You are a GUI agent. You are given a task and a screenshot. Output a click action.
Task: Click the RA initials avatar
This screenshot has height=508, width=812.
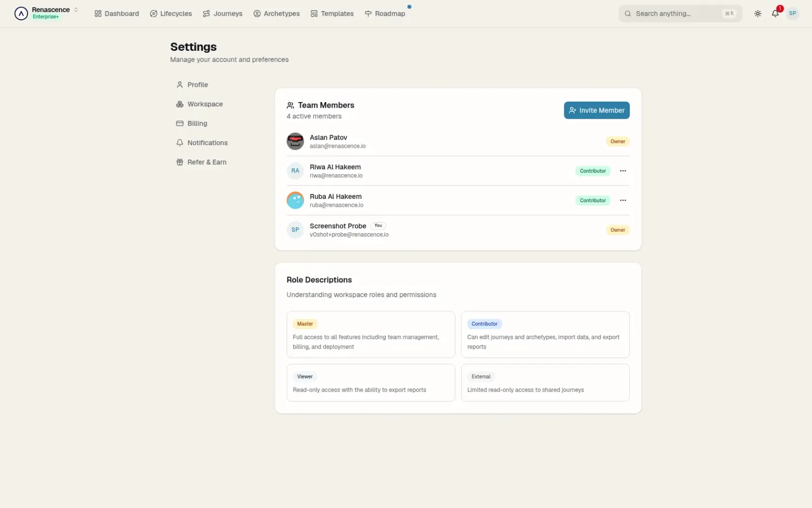click(x=295, y=171)
